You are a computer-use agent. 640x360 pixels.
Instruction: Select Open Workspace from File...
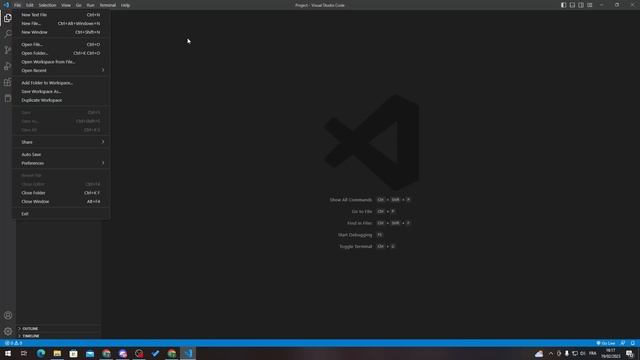click(61, 62)
